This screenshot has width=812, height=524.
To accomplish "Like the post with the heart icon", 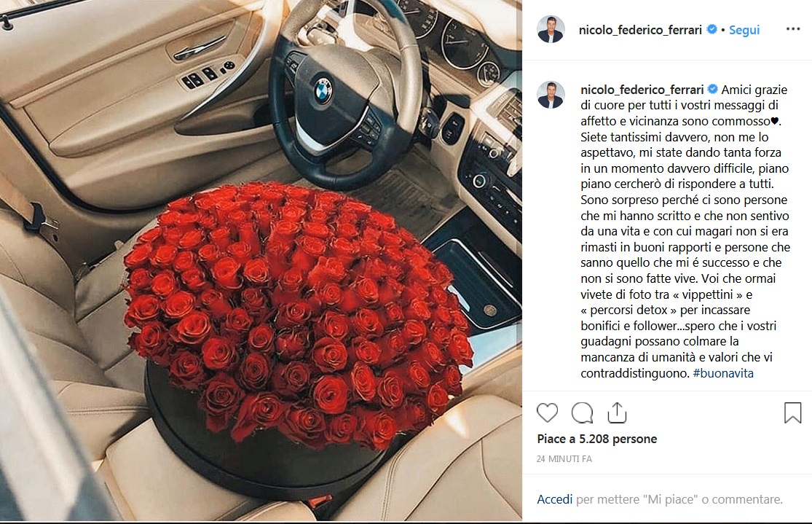I will coord(547,413).
